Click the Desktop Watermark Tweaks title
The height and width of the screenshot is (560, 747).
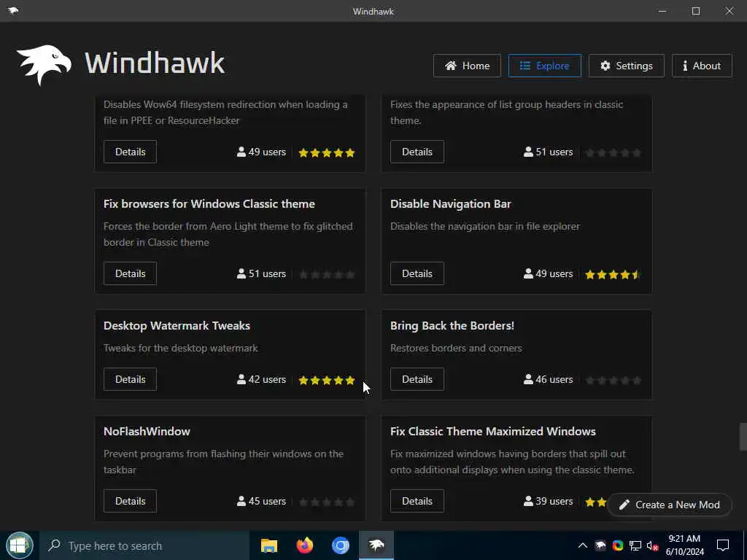coord(177,326)
